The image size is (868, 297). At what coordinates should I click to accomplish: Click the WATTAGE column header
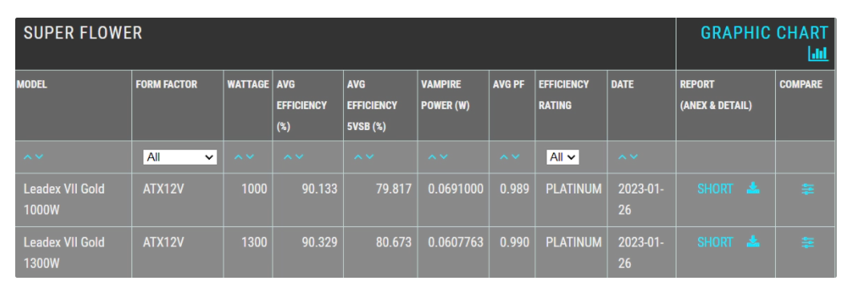248,84
